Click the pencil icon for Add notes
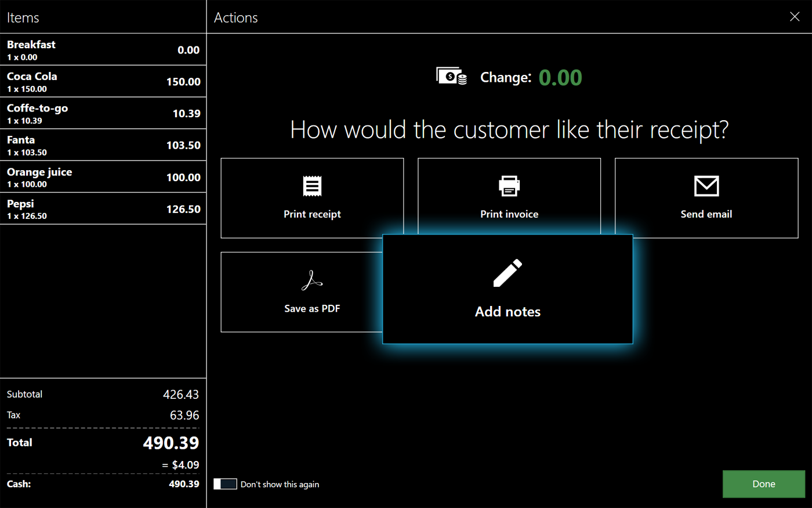The width and height of the screenshot is (812, 508). coord(507,273)
